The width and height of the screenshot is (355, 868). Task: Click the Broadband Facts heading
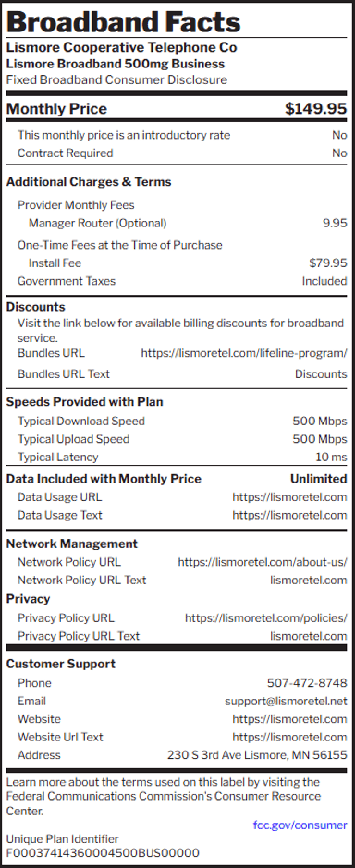click(x=124, y=21)
